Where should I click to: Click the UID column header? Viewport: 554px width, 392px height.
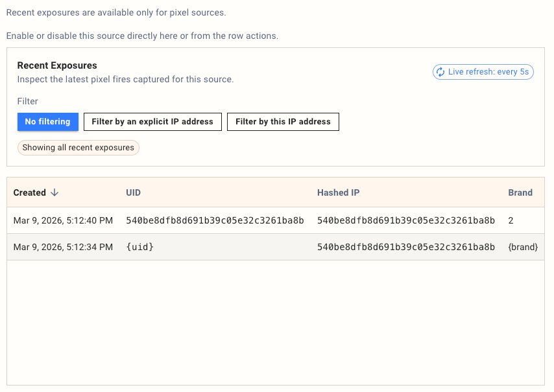tap(133, 192)
